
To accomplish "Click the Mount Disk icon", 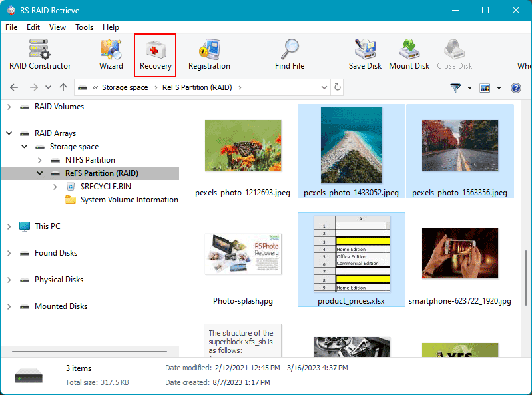I will pos(409,55).
